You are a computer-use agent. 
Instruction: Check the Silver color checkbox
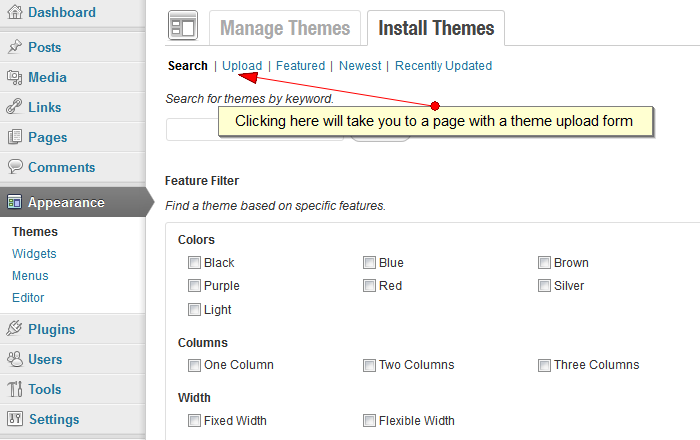[x=544, y=286]
